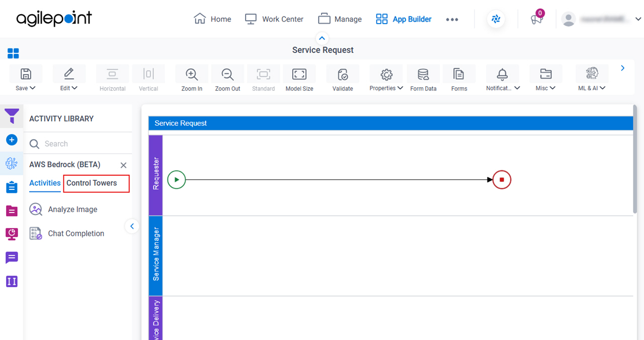
Task: Open the Edit toolbar menu
Action: point(69,79)
